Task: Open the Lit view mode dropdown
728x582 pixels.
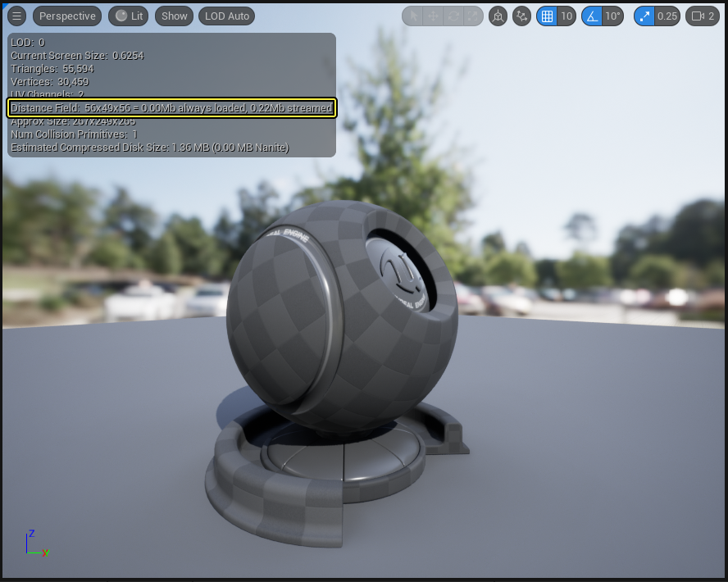Action: 128,16
